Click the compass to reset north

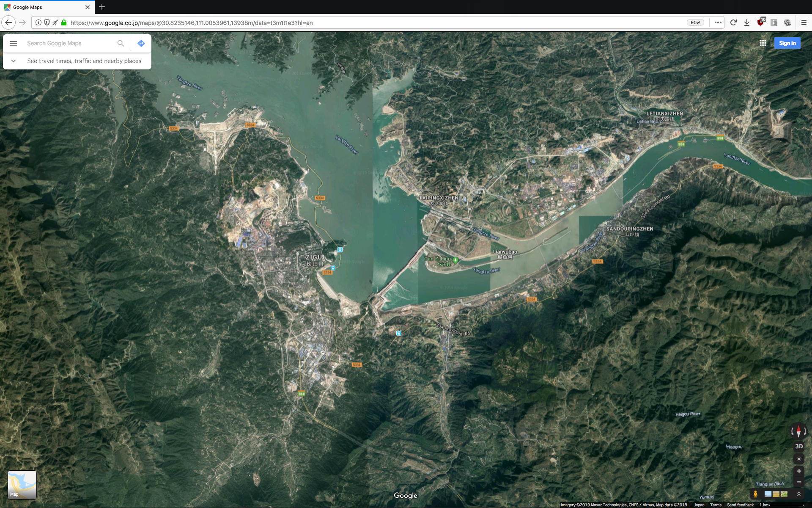(x=798, y=431)
